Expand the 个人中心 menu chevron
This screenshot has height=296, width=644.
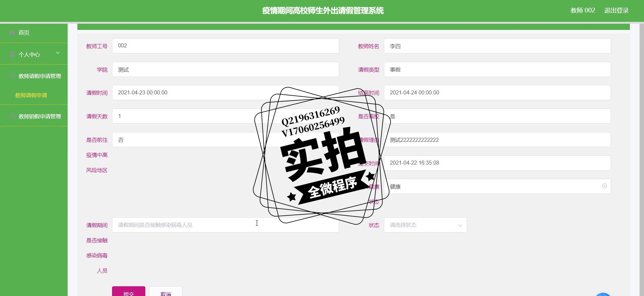point(58,53)
